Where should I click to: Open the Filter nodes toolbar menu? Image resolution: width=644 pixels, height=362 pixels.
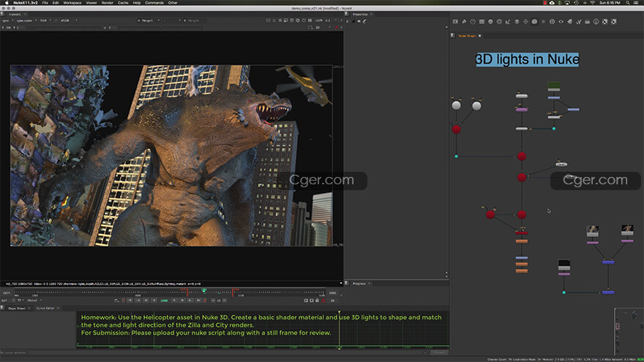click(499, 22)
